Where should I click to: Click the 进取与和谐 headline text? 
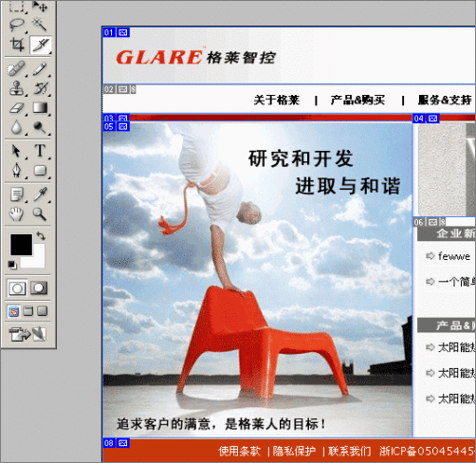tap(348, 186)
